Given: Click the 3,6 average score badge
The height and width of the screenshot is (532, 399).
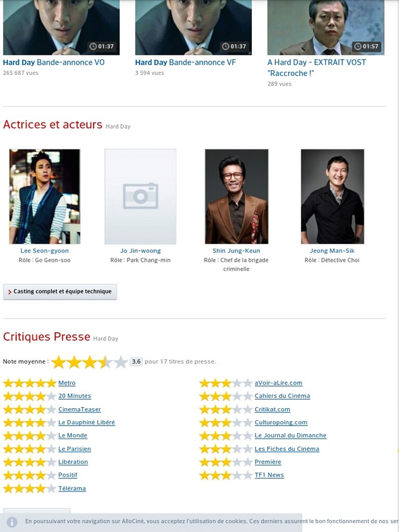Looking at the screenshot, I should [x=136, y=362].
